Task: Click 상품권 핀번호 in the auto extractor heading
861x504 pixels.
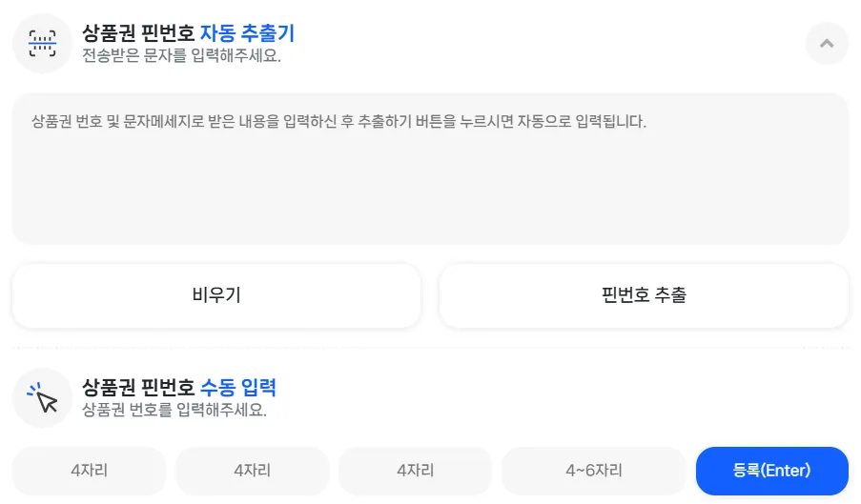Action: (x=138, y=33)
